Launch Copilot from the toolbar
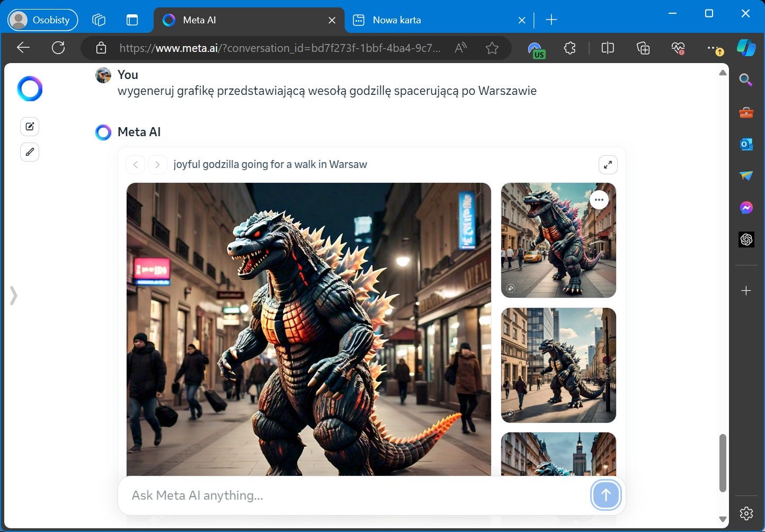 746,48
